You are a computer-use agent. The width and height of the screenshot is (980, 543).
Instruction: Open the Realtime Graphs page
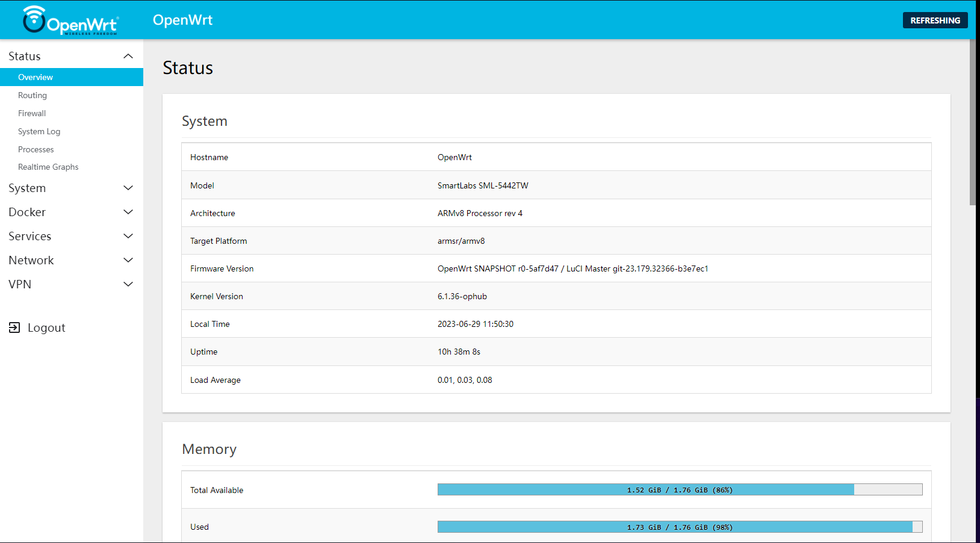point(48,167)
